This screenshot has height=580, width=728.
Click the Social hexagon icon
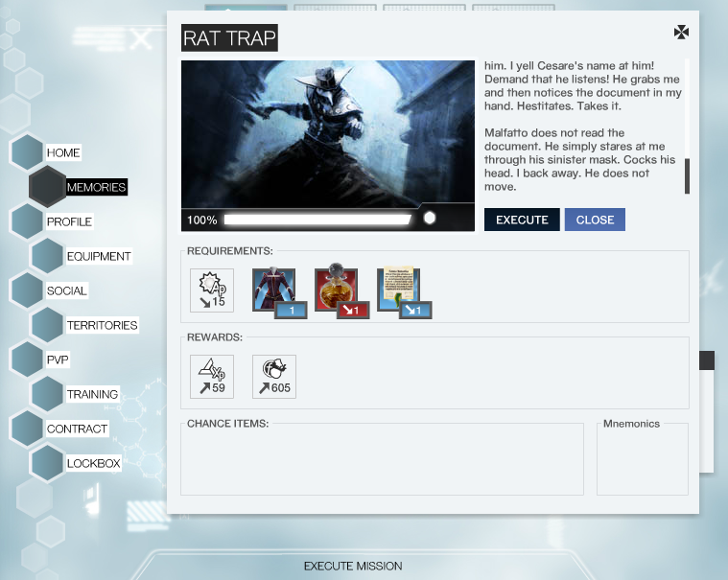27,290
